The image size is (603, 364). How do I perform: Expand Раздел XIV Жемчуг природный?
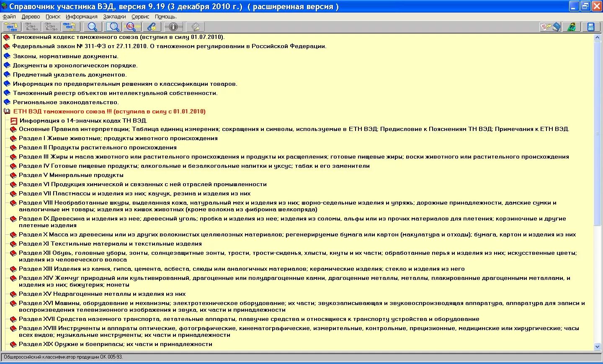[x=294, y=282]
